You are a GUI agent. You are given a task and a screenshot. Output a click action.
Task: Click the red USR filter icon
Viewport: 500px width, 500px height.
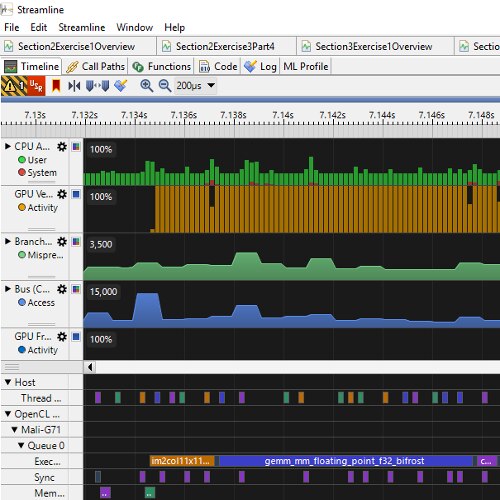pyautogui.click(x=36, y=86)
